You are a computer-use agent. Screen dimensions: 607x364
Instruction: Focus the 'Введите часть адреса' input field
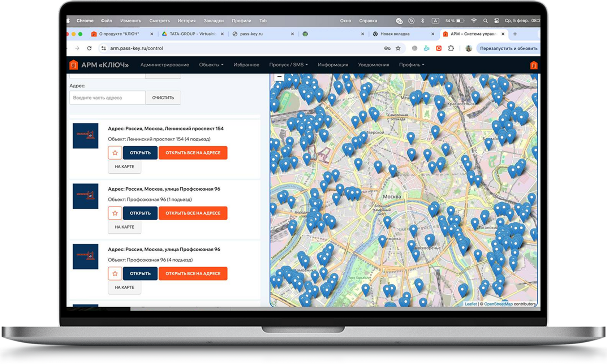coord(107,98)
